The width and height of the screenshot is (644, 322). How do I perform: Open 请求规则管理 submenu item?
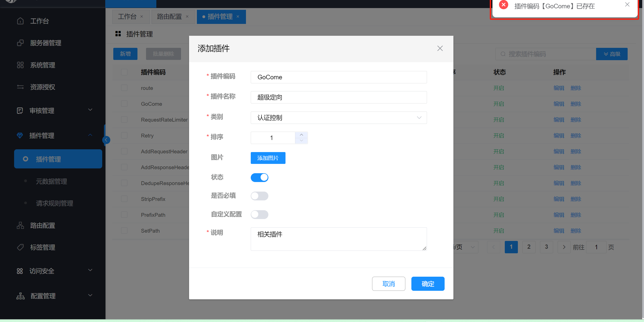pos(54,203)
